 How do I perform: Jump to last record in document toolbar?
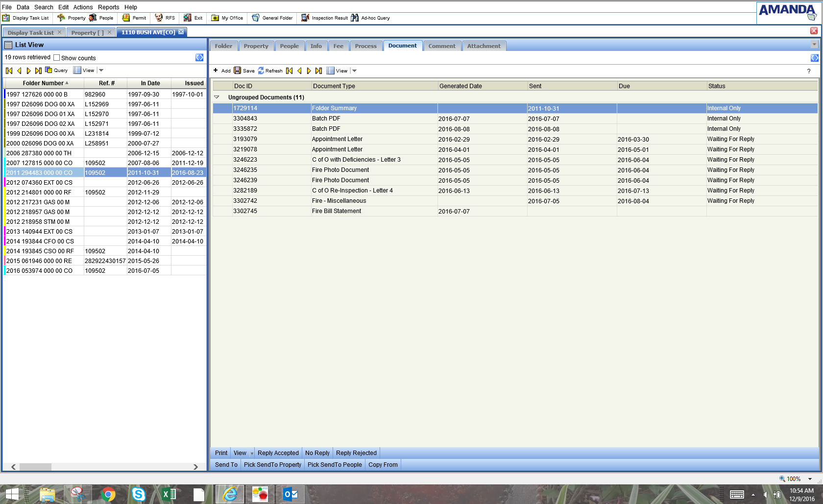click(x=318, y=71)
